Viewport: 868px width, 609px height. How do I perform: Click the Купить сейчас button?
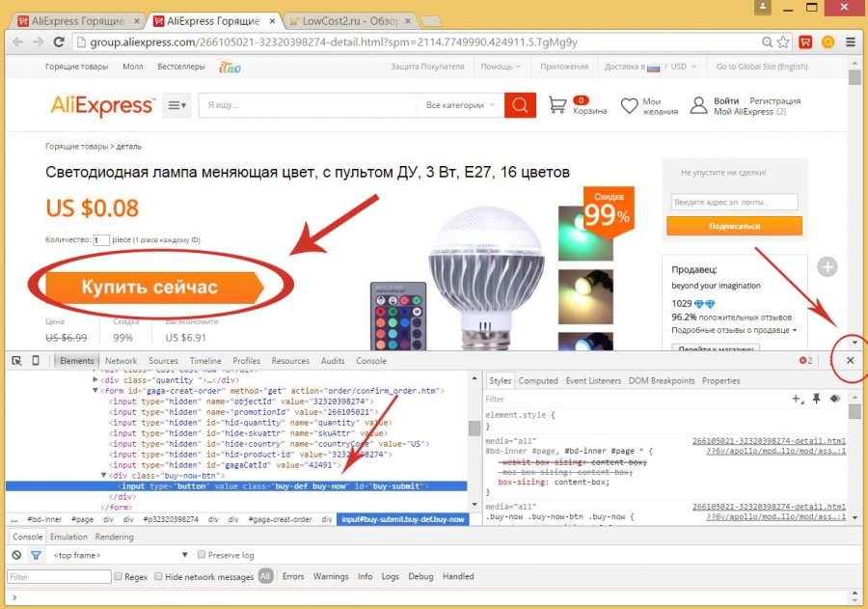coord(154,287)
